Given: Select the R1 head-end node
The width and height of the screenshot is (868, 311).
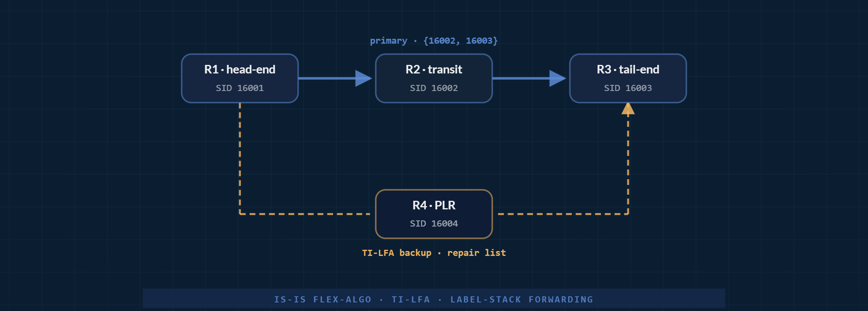Looking at the screenshot, I should 240,78.
